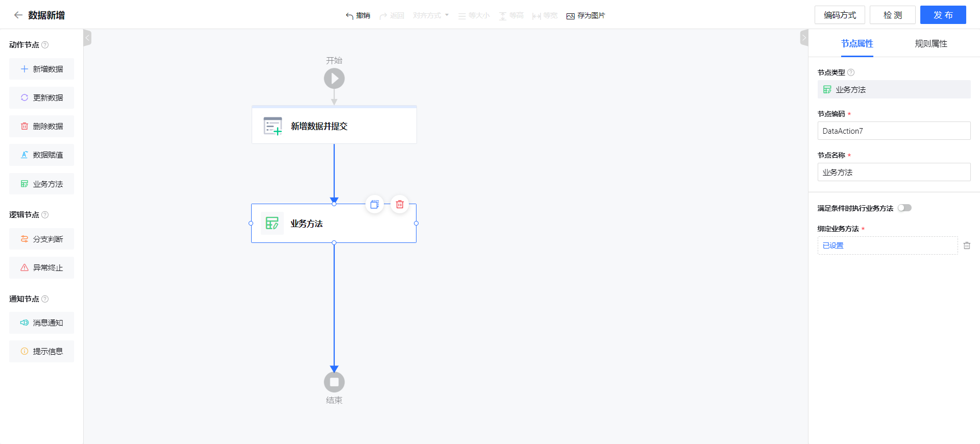980x444 pixels.
Task: Toggle 满足条件时执行业务方法 switch
Action: pos(904,208)
